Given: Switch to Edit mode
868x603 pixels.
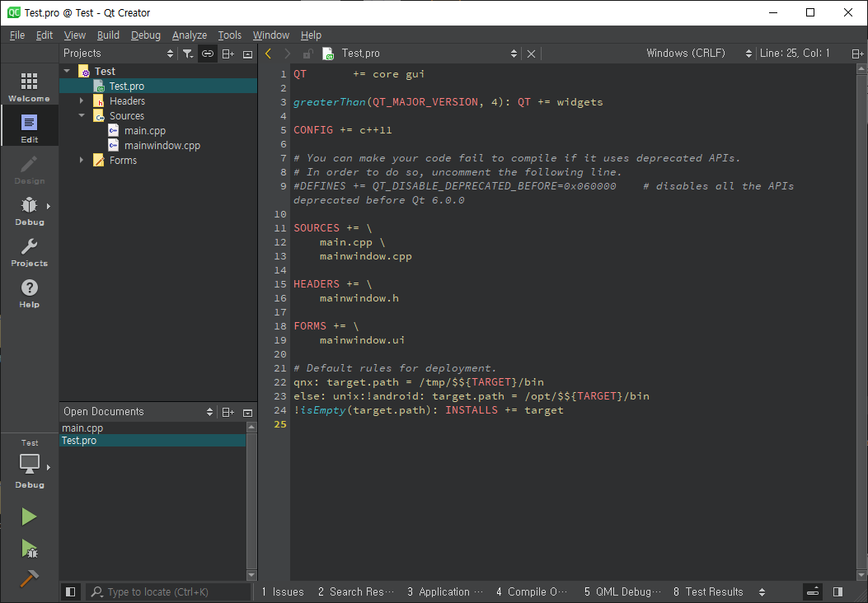Looking at the screenshot, I should tap(30, 127).
